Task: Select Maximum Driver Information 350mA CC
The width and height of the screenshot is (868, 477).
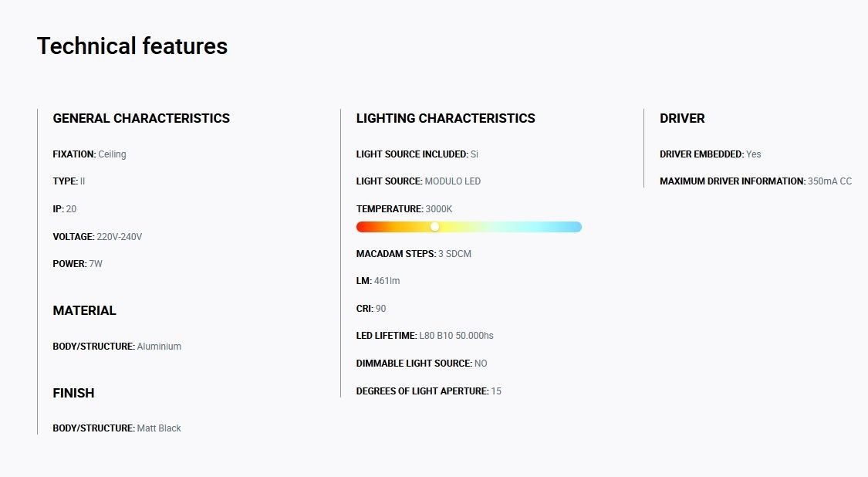Action: click(x=755, y=181)
